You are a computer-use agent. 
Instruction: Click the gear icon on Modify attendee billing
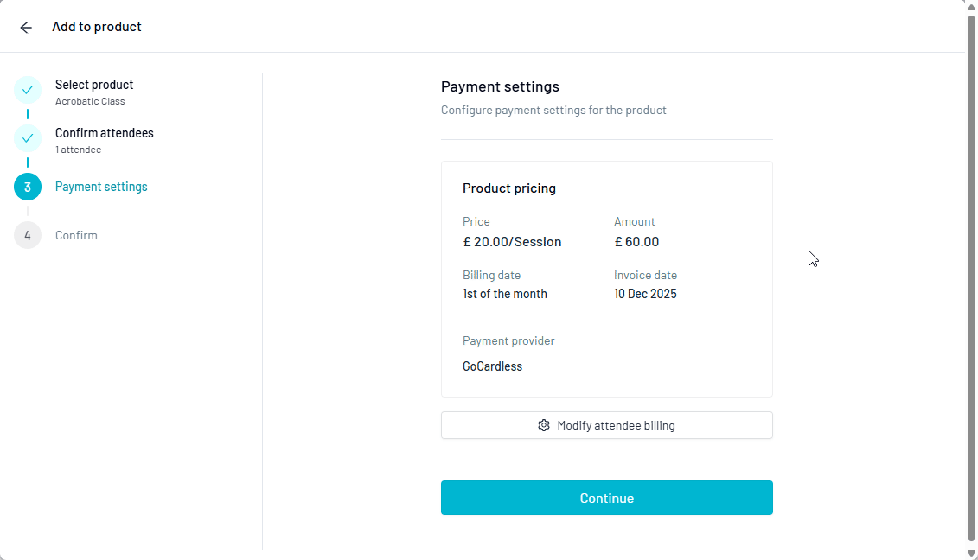543,425
